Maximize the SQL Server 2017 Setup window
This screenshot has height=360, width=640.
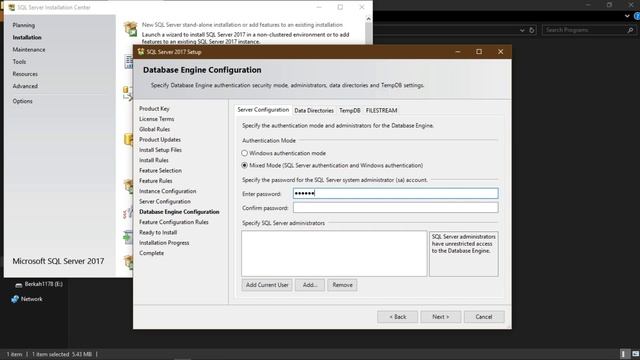tap(479, 52)
